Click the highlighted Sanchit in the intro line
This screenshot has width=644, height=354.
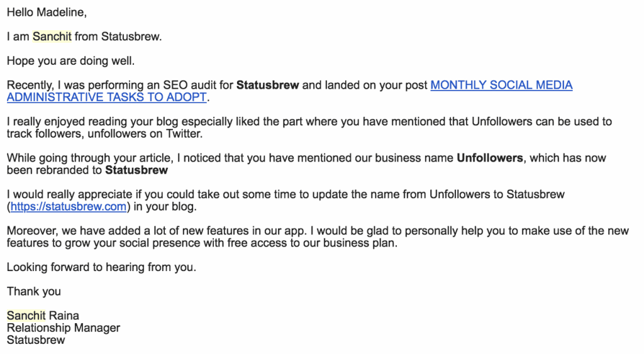tap(52, 36)
